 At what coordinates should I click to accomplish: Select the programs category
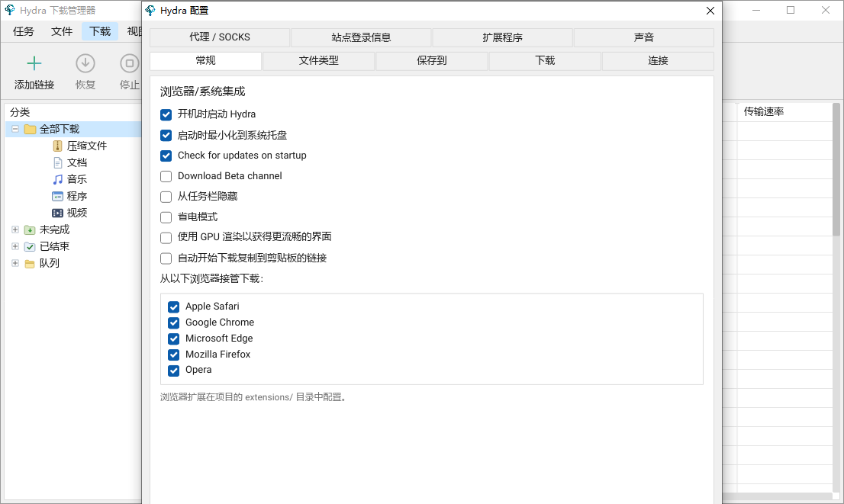(77, 196)
